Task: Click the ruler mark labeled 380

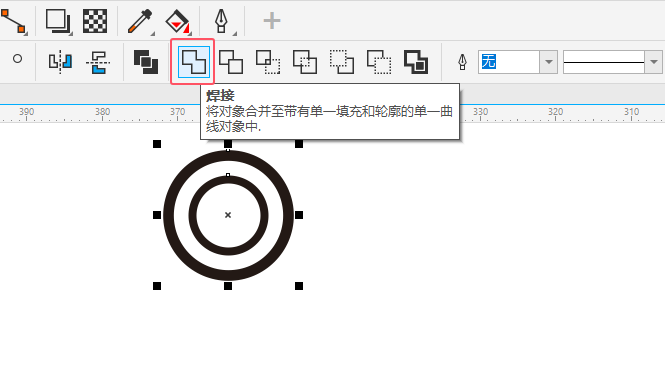Action: coord(102,112)
